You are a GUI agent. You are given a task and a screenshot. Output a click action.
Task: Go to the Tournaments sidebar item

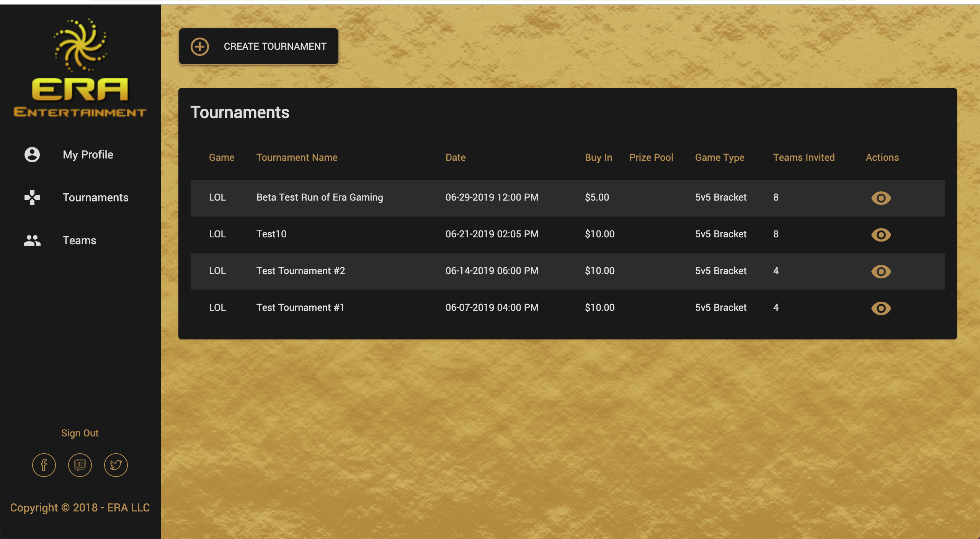point(80,198)
